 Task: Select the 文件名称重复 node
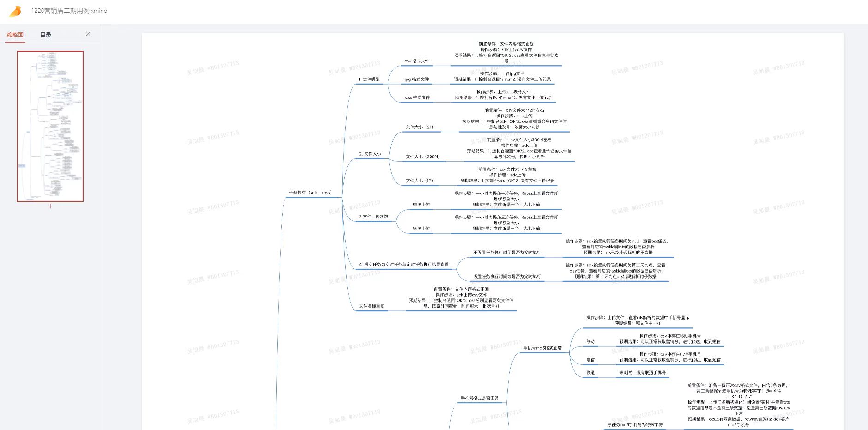coord(371,306)
